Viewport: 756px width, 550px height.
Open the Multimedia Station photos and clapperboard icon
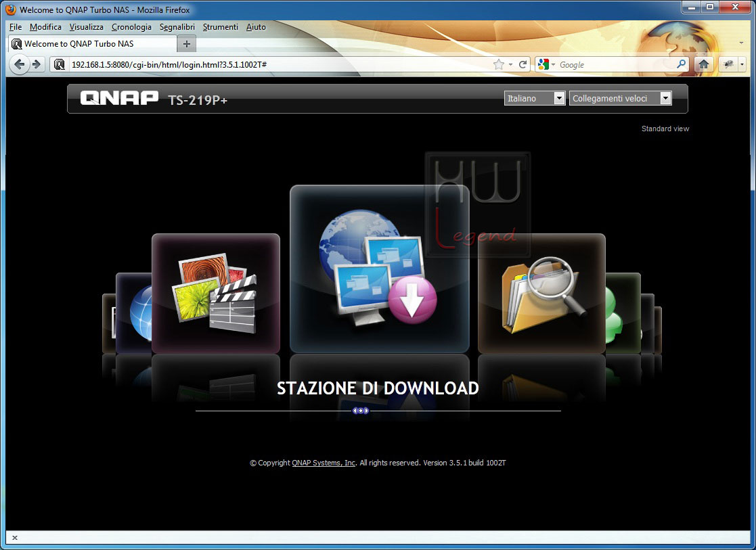pos(215,293)
